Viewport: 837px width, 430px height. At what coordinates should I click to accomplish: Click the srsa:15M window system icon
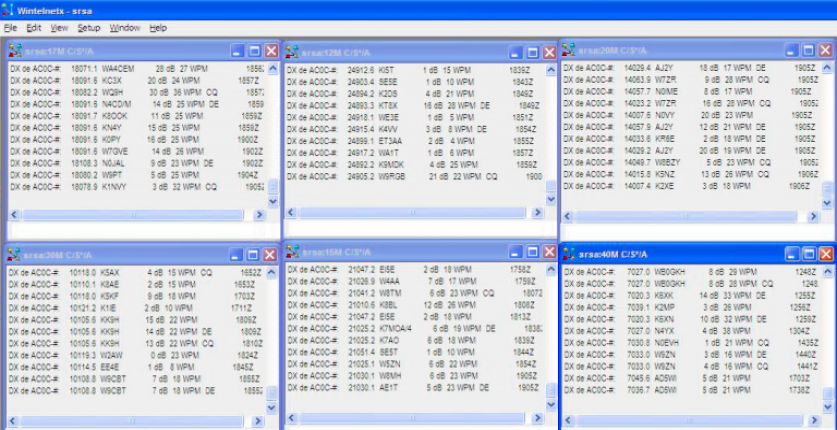click(293, 252)
